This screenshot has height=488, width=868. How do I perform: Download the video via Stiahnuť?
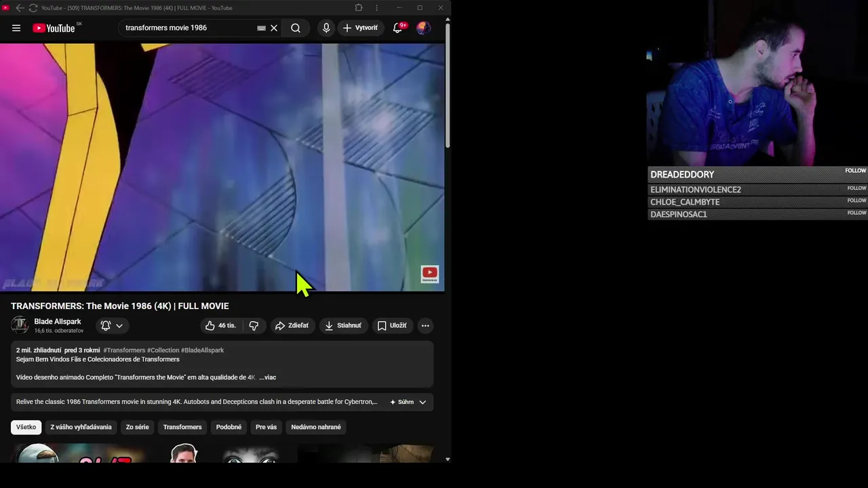(343, 325)
